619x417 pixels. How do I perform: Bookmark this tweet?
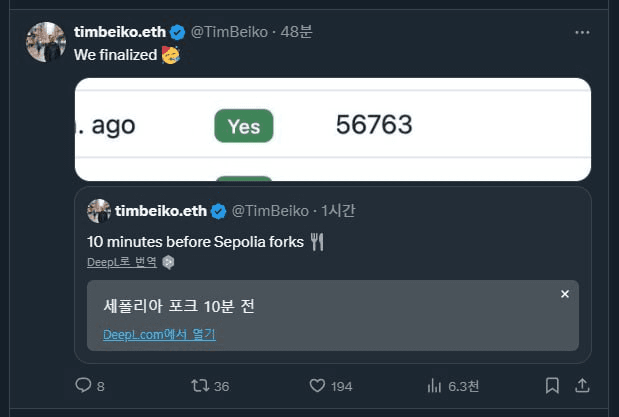click(x=552, y=385)
